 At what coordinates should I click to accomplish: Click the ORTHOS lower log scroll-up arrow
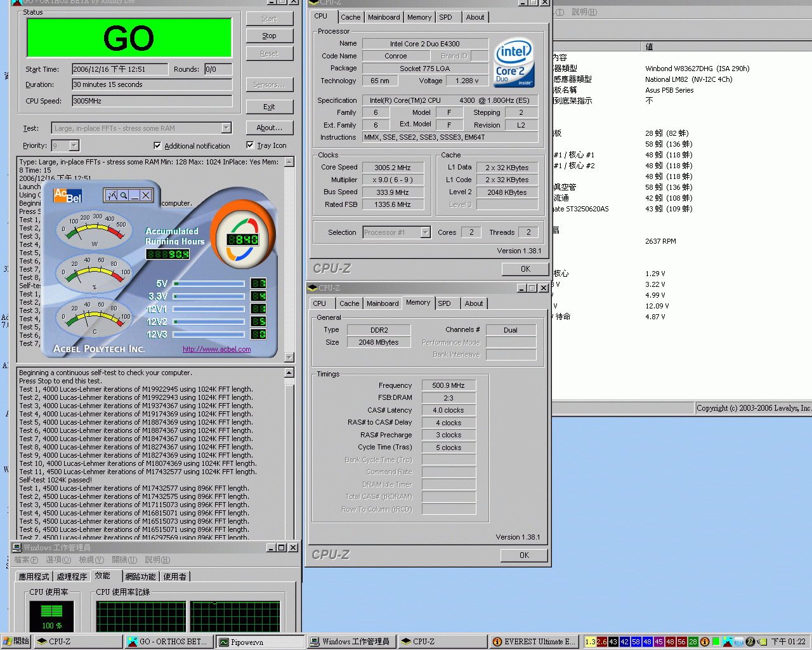pos(289,373)
